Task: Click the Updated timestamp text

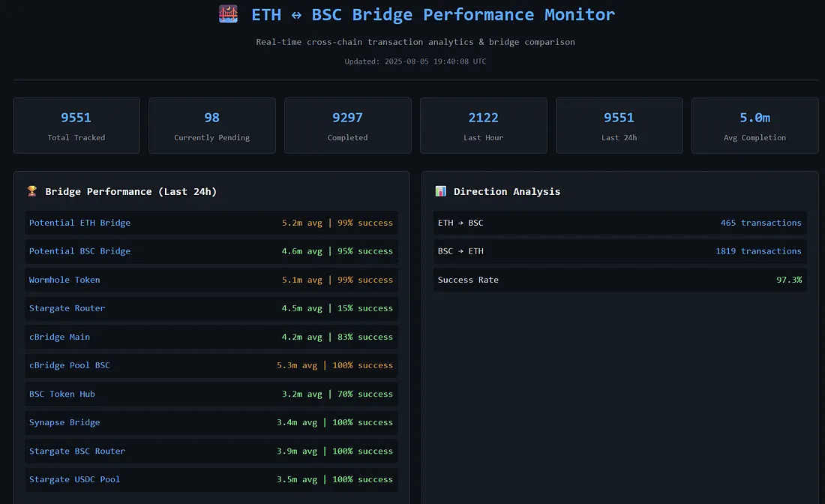Action: coord(415,61)
